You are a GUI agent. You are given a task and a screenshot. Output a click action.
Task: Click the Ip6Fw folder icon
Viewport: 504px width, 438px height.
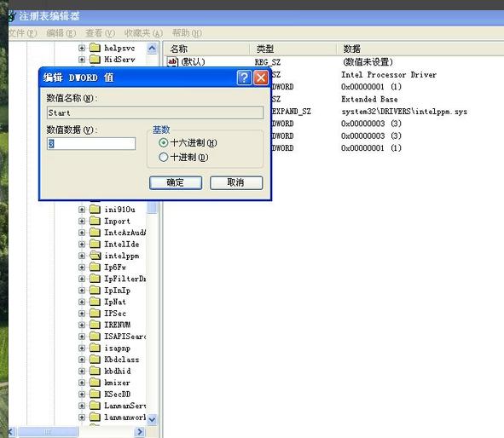95,267
